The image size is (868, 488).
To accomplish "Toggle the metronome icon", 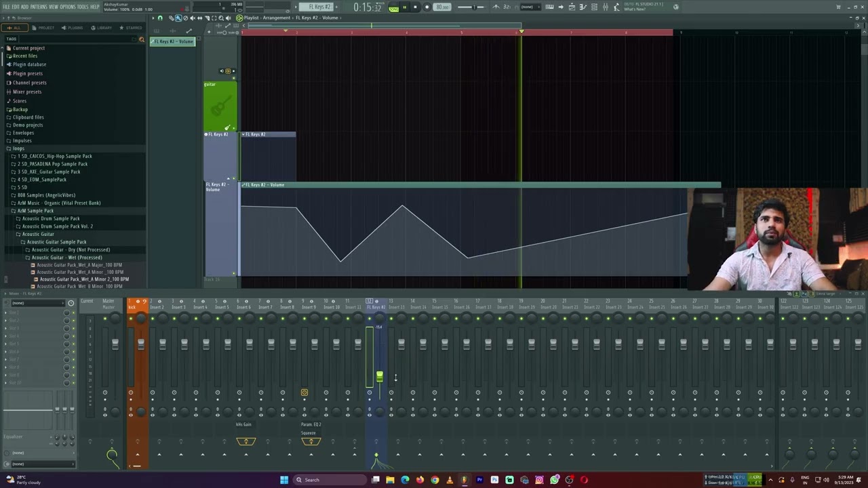I will [x=496, y=7].
